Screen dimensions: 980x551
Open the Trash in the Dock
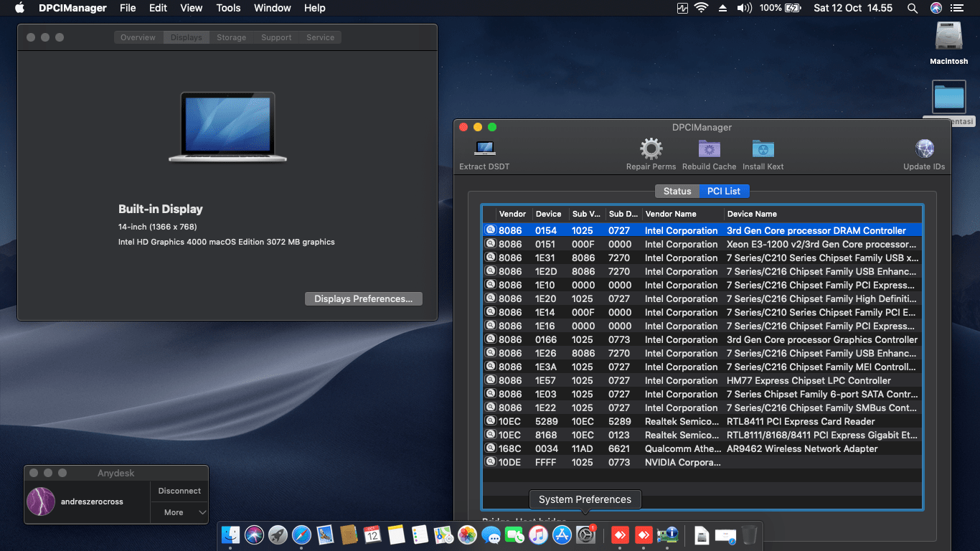(749, 534)
